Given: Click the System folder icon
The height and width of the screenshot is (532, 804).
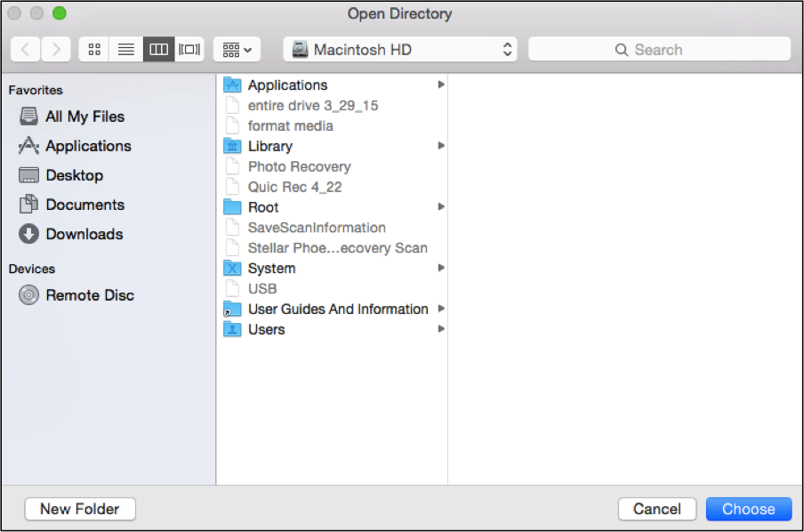Looking at the screenshot, I should pyautogui.click(x=232, y=269).
